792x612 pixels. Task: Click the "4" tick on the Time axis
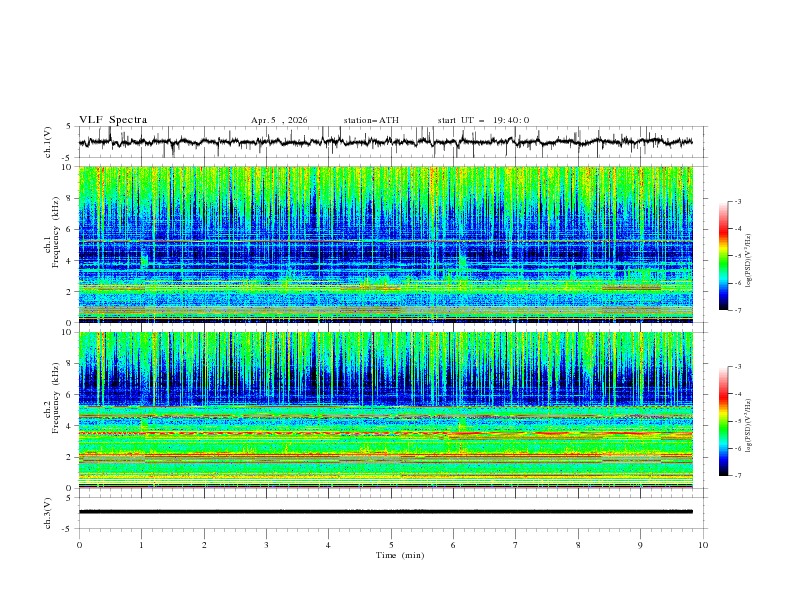click(x=328, y=545)
